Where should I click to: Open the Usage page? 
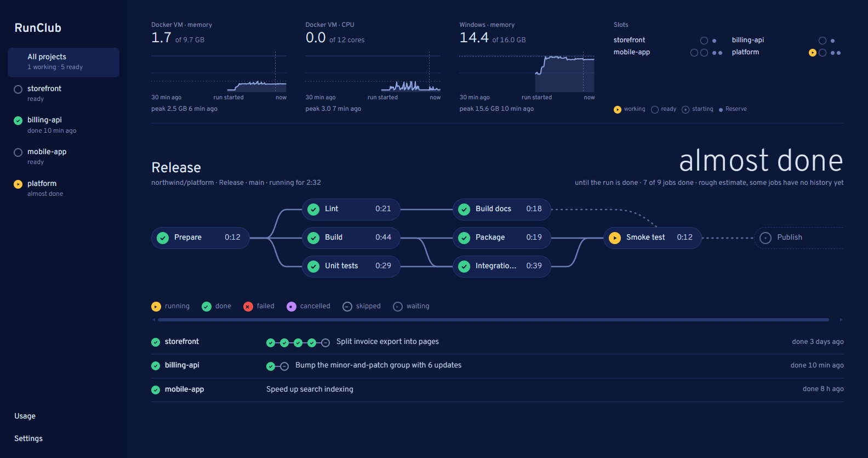(25, 416)
